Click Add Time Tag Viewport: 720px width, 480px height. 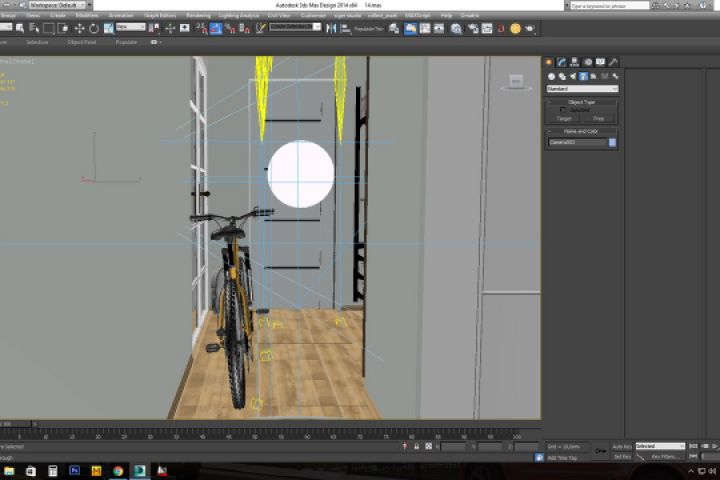coord(562,457)
